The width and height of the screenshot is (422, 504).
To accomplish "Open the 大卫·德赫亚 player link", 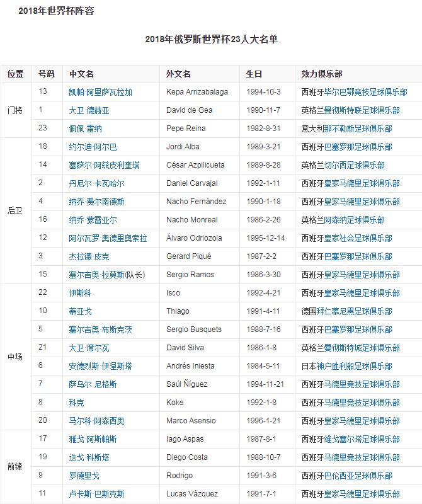I will click(89, 111).
